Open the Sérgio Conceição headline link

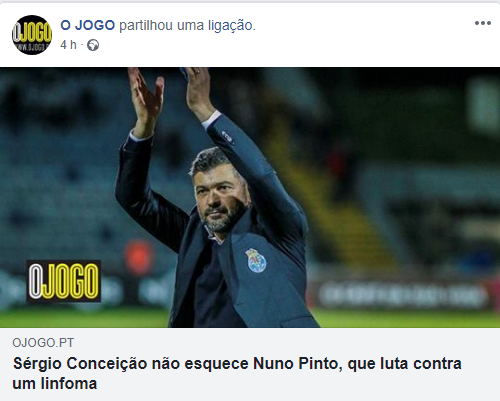click(237, 373)
